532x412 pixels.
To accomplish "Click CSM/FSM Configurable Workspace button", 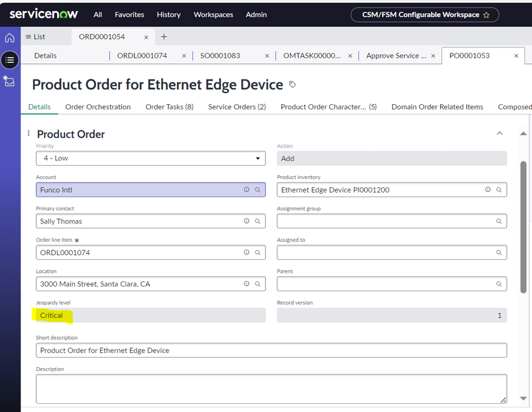I will [424, 15].
